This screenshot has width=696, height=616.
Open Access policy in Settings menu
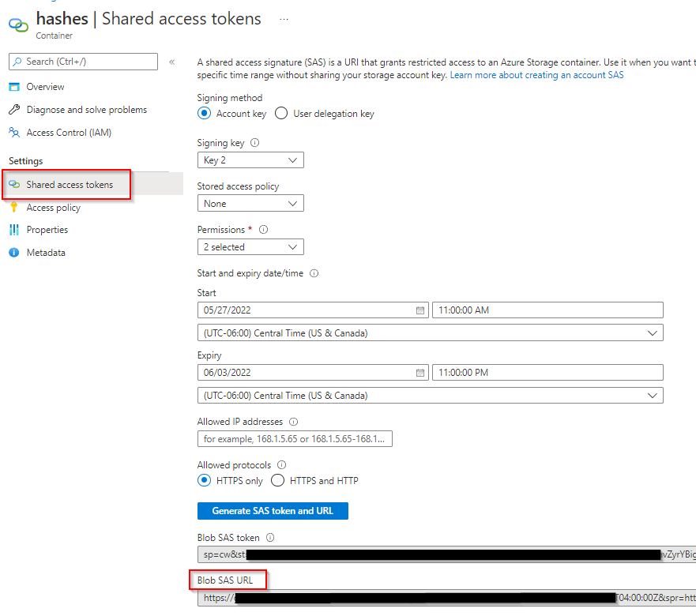point(53,208)
